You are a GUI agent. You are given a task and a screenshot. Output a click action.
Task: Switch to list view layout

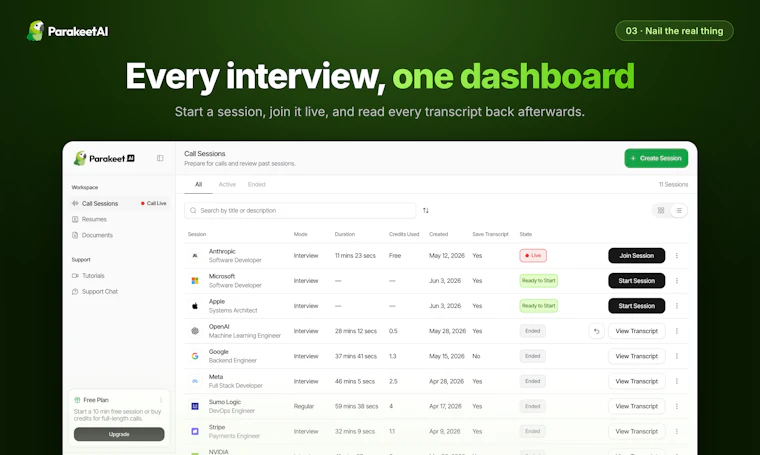click(x=679, y=210)
